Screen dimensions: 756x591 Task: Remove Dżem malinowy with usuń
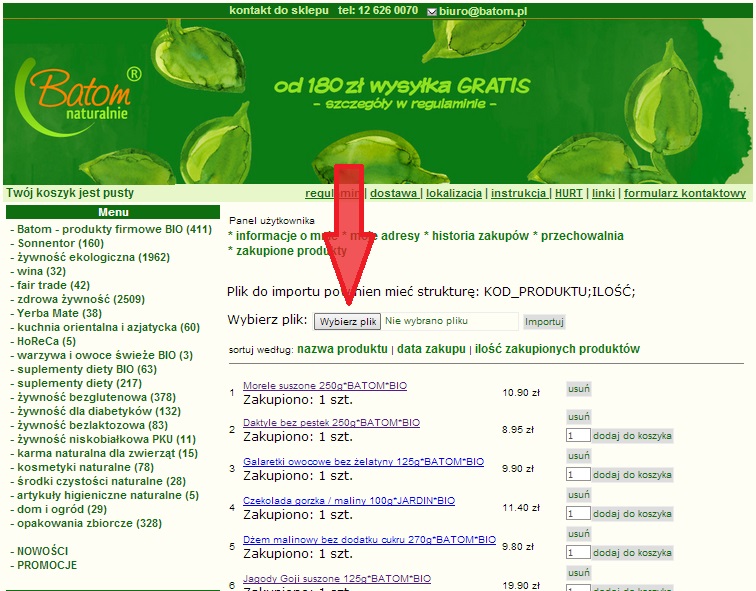579,534
